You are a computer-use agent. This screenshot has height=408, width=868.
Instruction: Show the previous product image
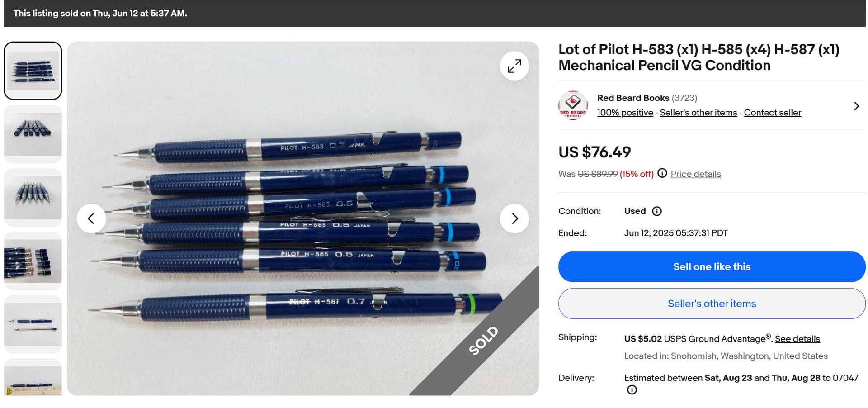[x=91, y=218]
